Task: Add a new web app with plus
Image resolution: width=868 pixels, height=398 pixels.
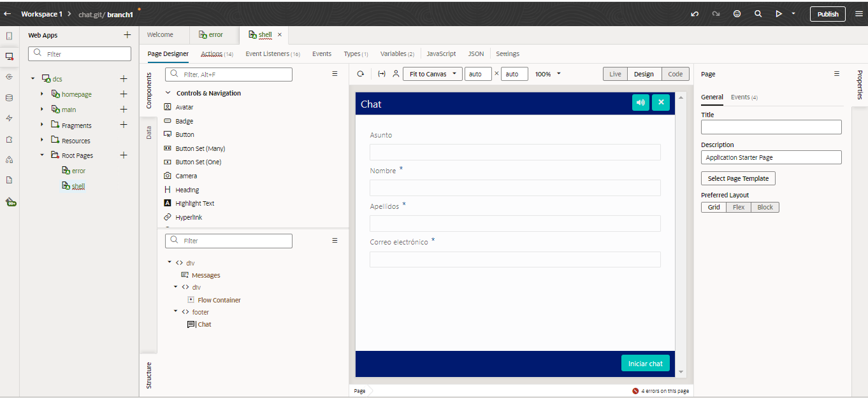Action: 127,35
